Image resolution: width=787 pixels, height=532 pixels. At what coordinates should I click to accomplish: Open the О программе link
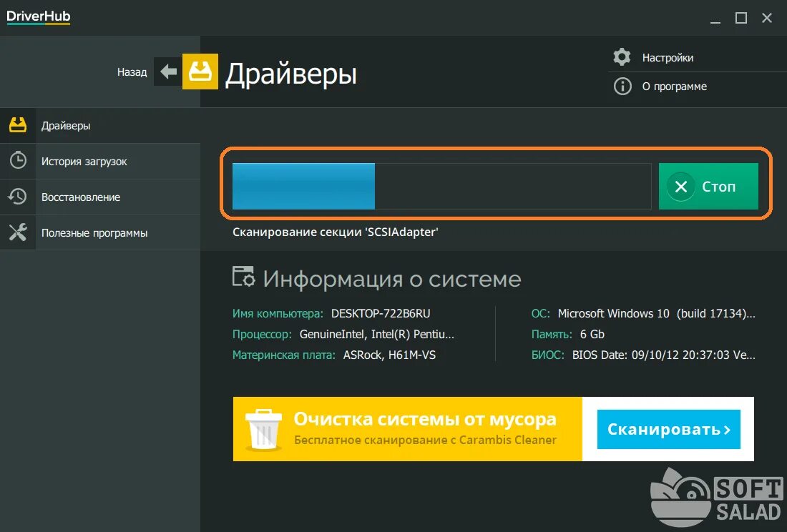674,87
